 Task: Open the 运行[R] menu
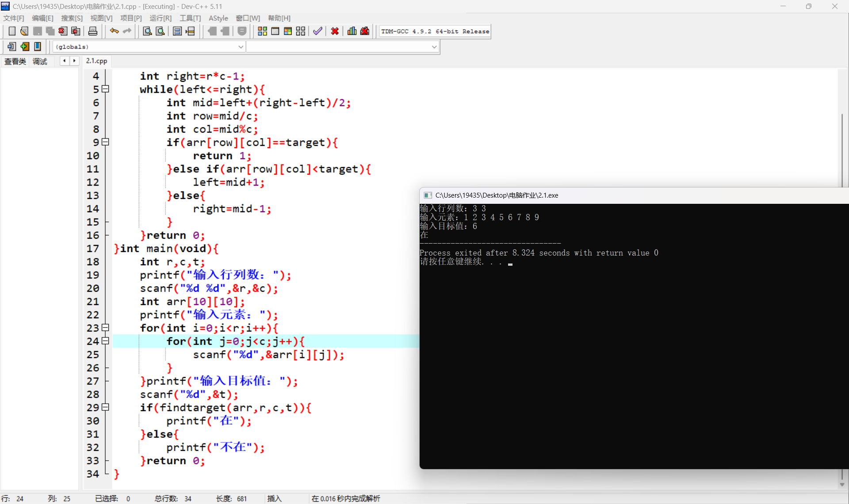(160, 18)
